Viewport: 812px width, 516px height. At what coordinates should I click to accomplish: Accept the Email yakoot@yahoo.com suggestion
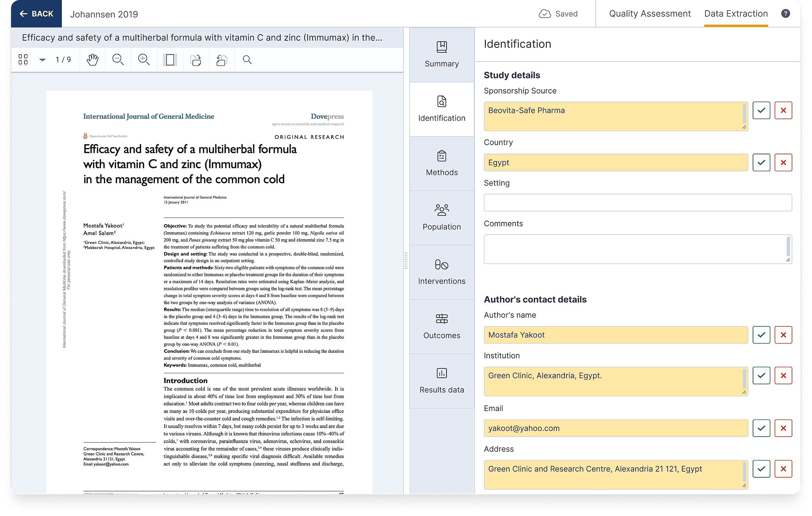coord(761,428)
